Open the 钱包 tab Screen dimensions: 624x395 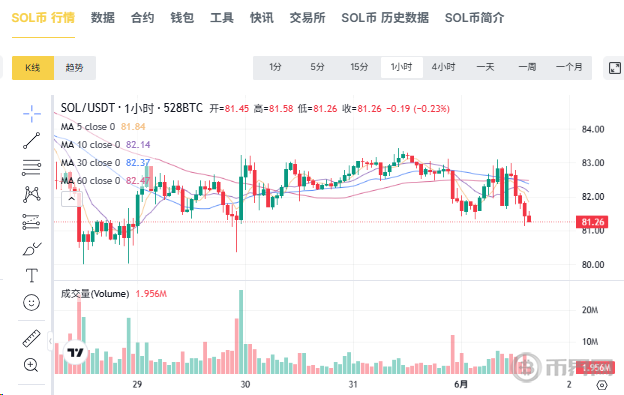182,18
